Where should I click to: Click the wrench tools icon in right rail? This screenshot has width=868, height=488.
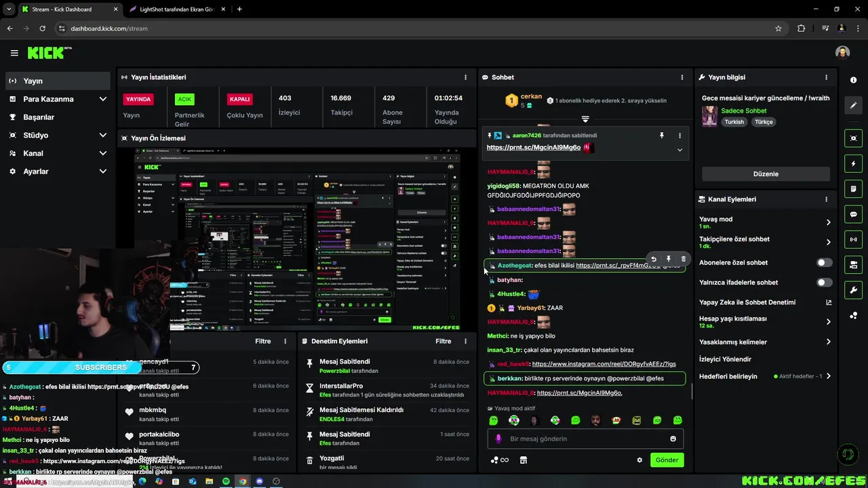(x=853, y=290)
